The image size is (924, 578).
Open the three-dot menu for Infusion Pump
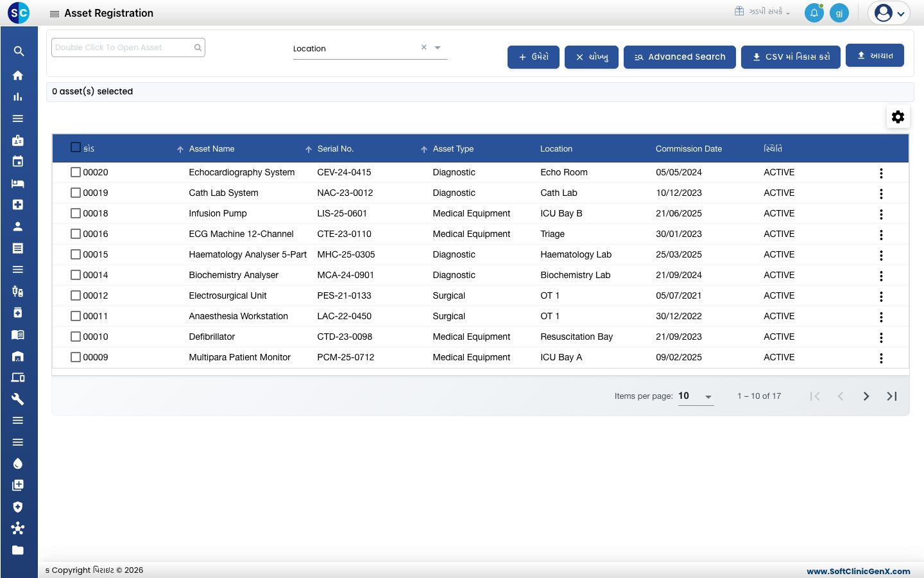pos(881,214)
